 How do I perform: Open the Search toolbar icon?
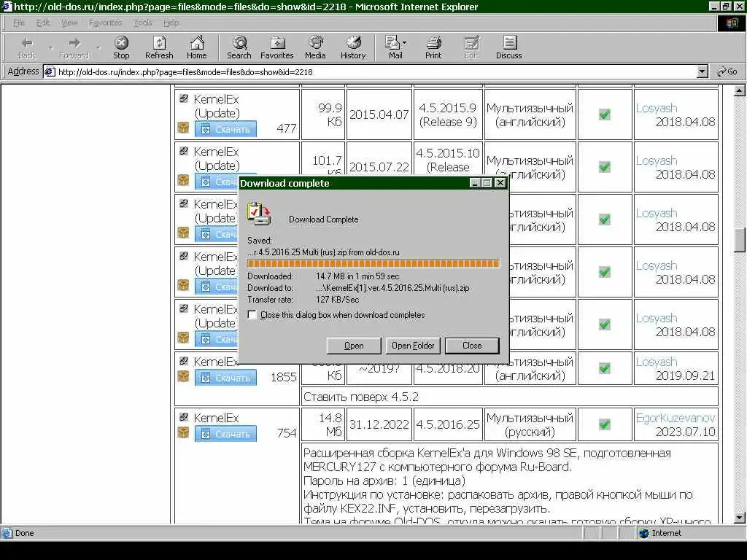[239, 47]
